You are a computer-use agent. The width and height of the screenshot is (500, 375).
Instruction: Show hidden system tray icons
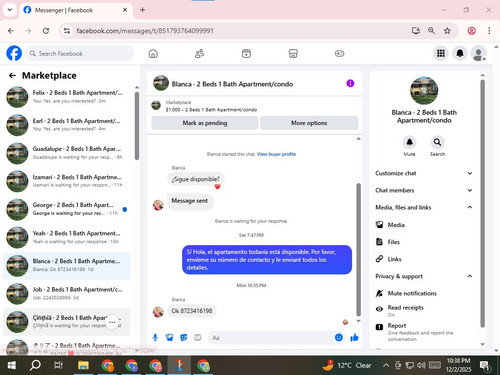pos(386,365)
